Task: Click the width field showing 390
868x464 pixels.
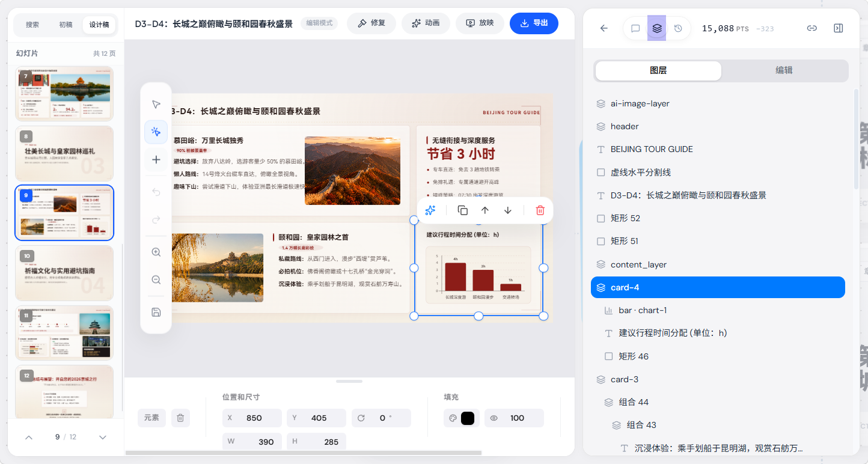Action: click(252, 442)
